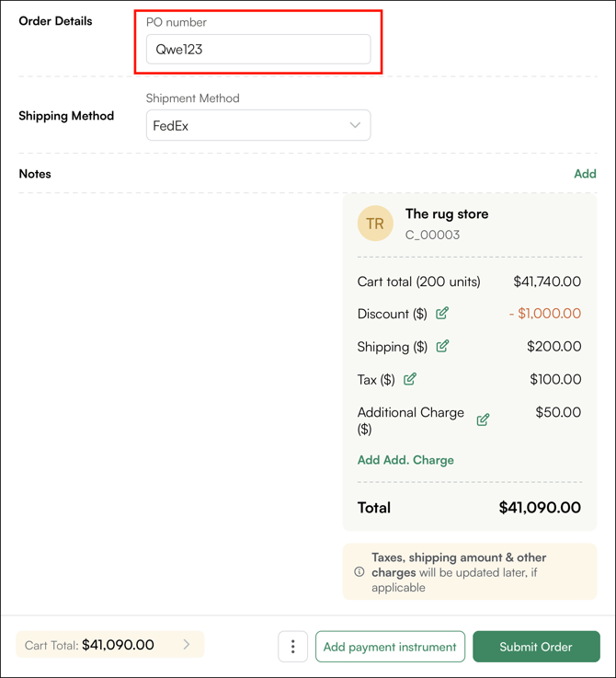Click the discount value of $1,000.00
Screen dimensions: 616x678
point(545,314)
